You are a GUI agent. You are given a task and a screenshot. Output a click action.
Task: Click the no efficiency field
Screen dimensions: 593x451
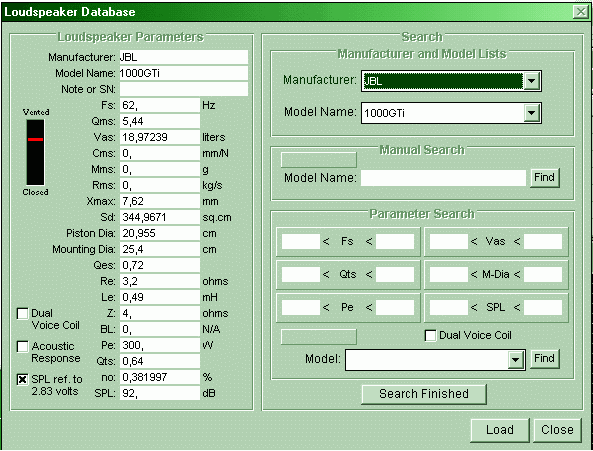coord(160,377)
